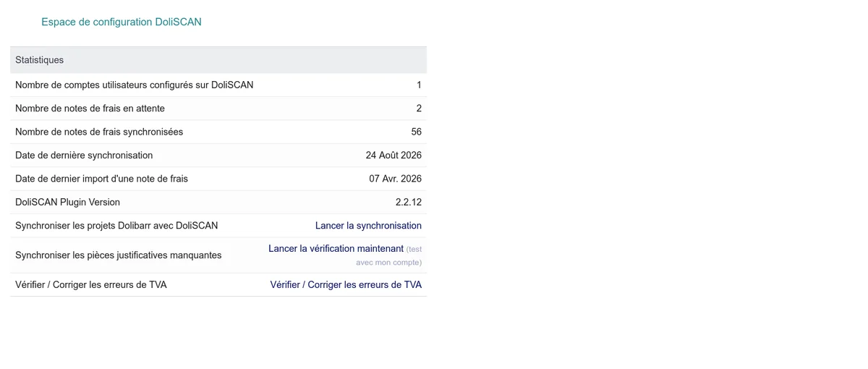Select the date 24 Août 2026
The height and width of the screenshot is (369, 868).
[x=393, y=156]
